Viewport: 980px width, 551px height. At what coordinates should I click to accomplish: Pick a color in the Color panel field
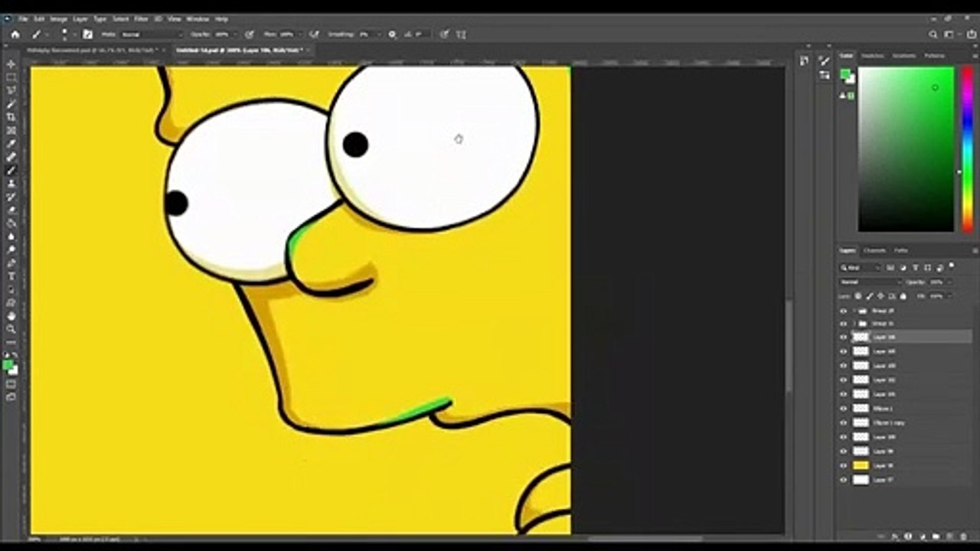click(x=906, y=149)
